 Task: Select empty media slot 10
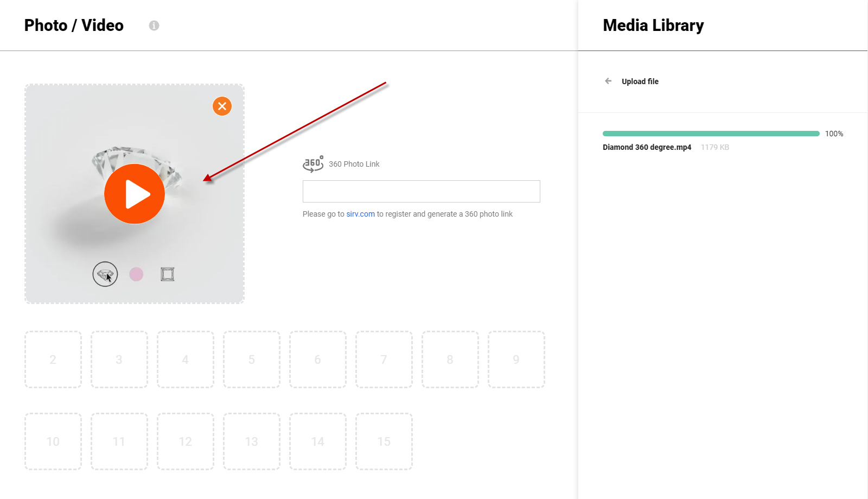(x=53, y=441)
